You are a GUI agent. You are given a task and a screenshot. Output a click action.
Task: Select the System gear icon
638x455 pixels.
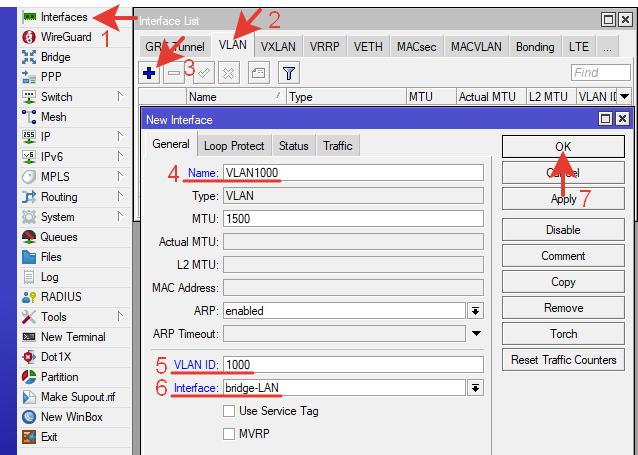point(29,217)
